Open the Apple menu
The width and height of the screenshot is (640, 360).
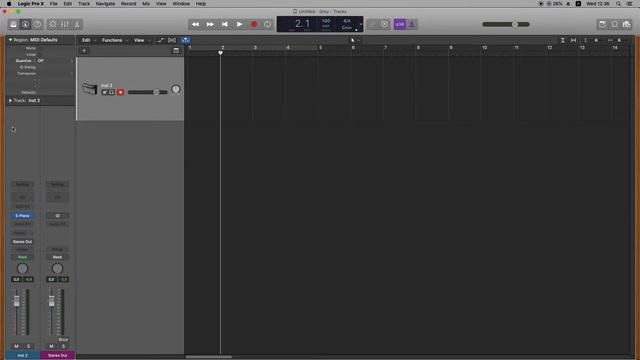pos(9,4)
